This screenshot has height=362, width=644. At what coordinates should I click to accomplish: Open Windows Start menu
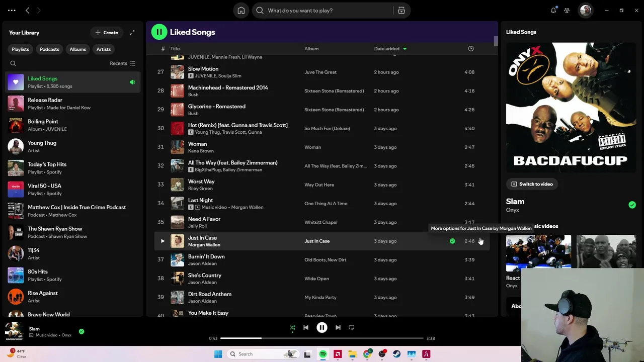218,354
